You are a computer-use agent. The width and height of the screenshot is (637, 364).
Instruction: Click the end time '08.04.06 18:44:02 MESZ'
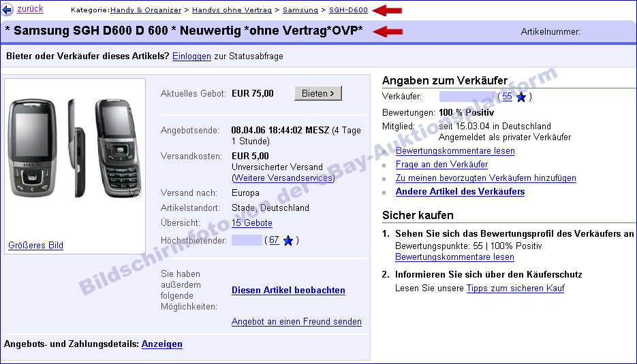pyautogui.click(x=280, y=130)
